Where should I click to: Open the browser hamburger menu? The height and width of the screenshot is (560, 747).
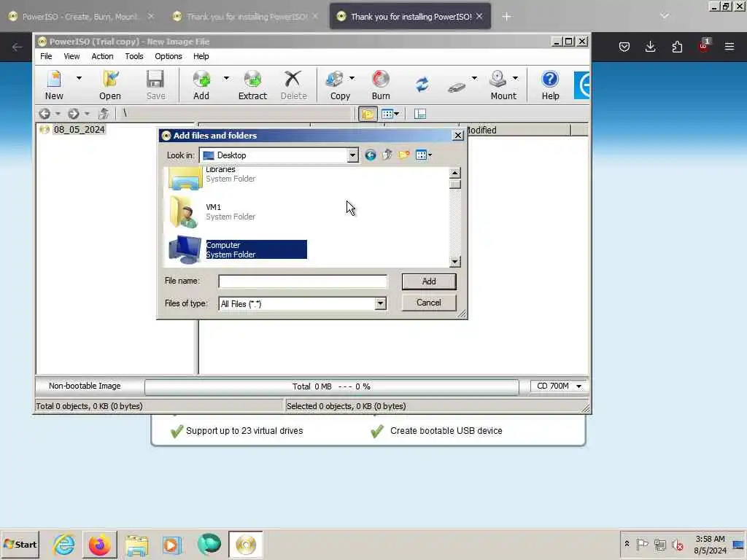[x=729, y=47]
